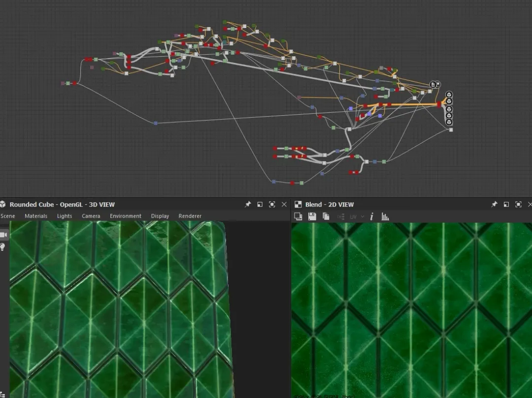Image resolution: width=532 pixels, height=398 pixels.
Task: Select the red node feeding the output stack
Action: click(439, 104)
